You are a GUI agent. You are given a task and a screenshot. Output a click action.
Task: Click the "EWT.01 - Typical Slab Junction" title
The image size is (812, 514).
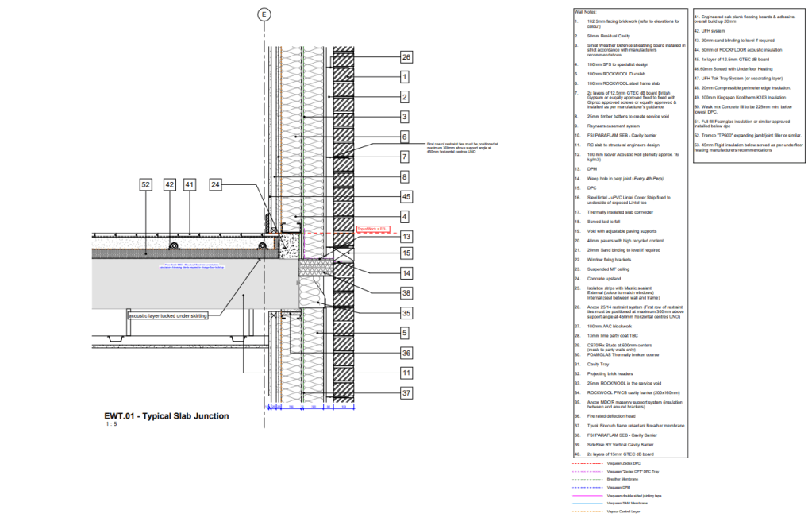click(x=167, y=415)
